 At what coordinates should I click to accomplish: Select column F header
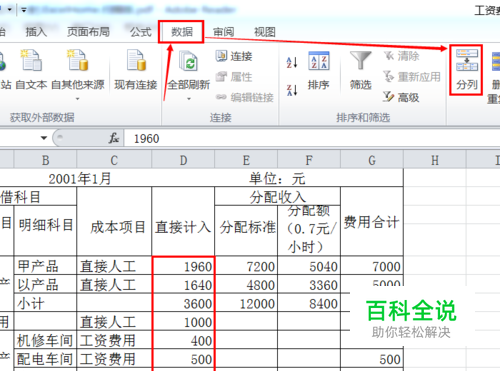point(309,160)
